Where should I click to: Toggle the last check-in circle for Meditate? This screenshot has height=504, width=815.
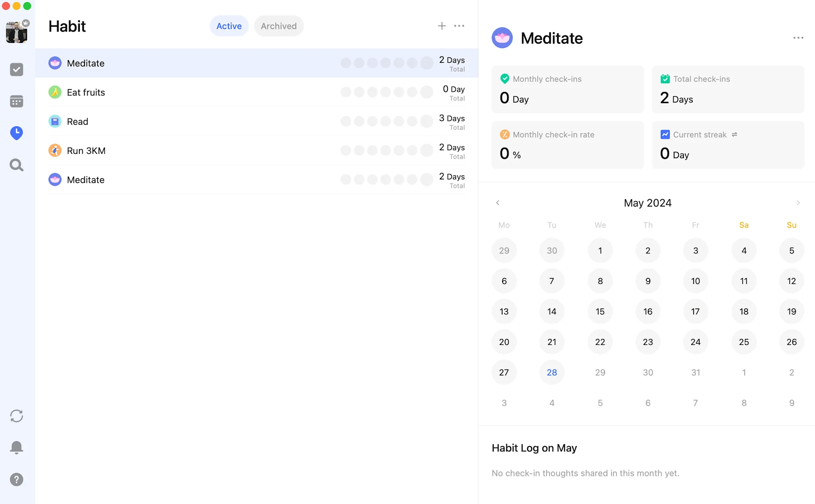point(426,63)
